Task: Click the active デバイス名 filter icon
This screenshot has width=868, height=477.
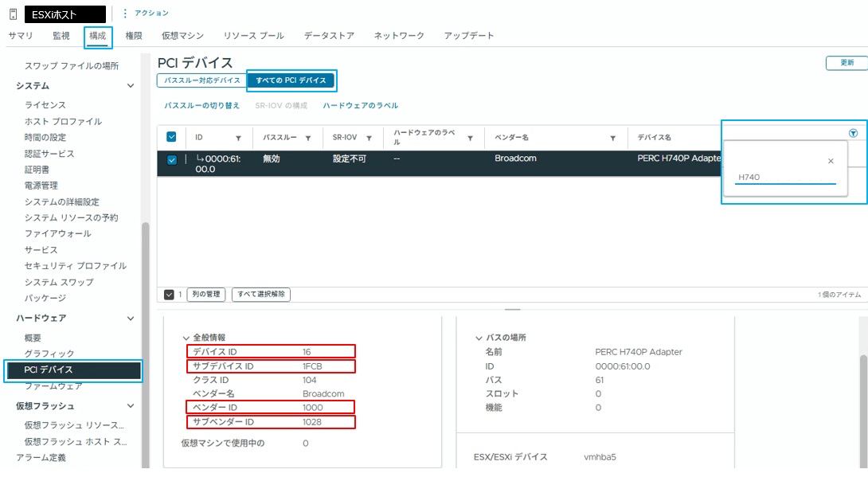Action: [853, 133]
